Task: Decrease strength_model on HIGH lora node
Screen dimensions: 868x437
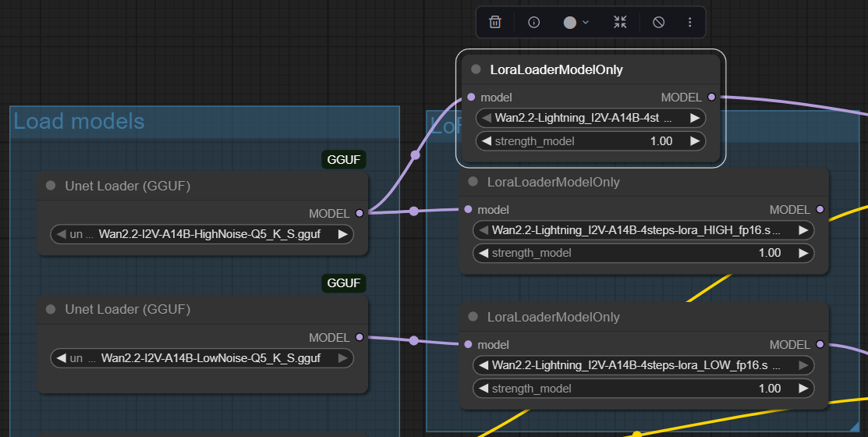Action: coord(484,253)
